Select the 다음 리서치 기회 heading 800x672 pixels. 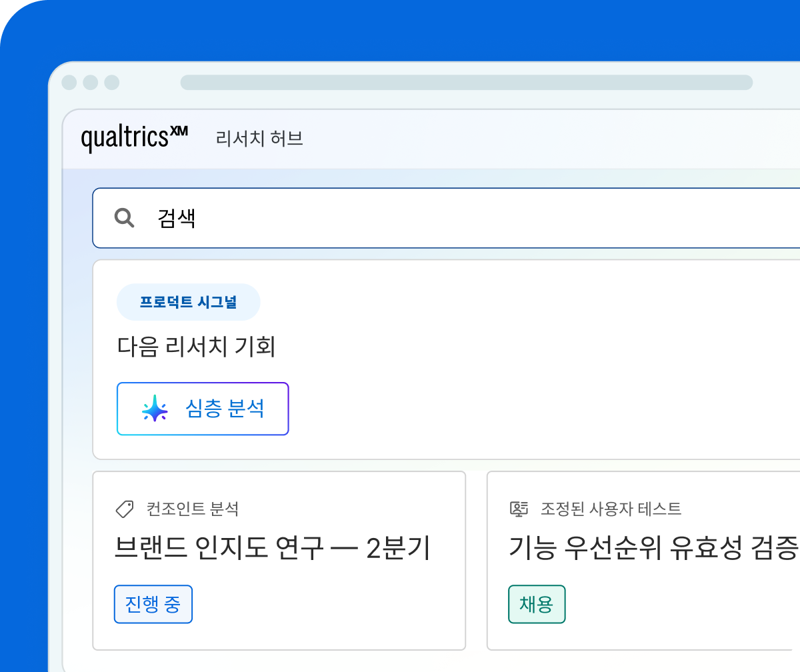click(196, 347)
